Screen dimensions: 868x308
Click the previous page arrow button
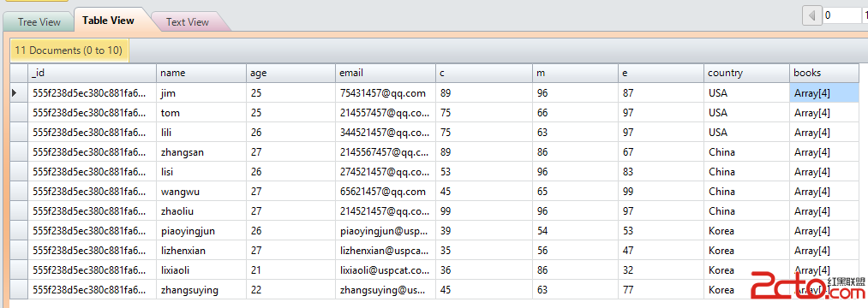812,15
